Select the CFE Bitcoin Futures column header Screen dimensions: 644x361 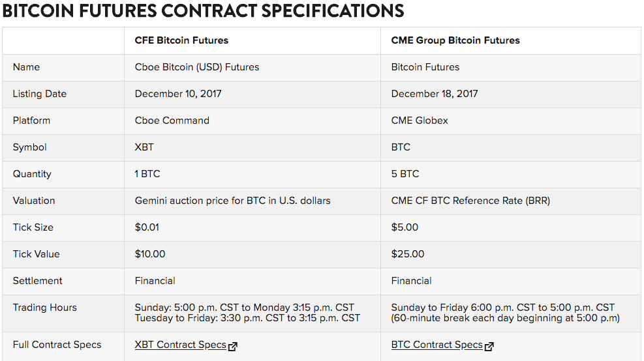pyautogui.click(x=181, y=40)
